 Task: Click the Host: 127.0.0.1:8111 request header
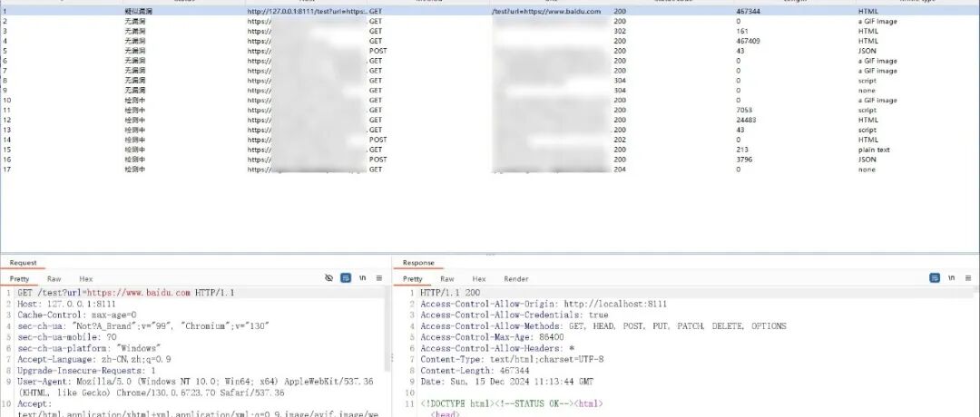[x=66, y=304]
